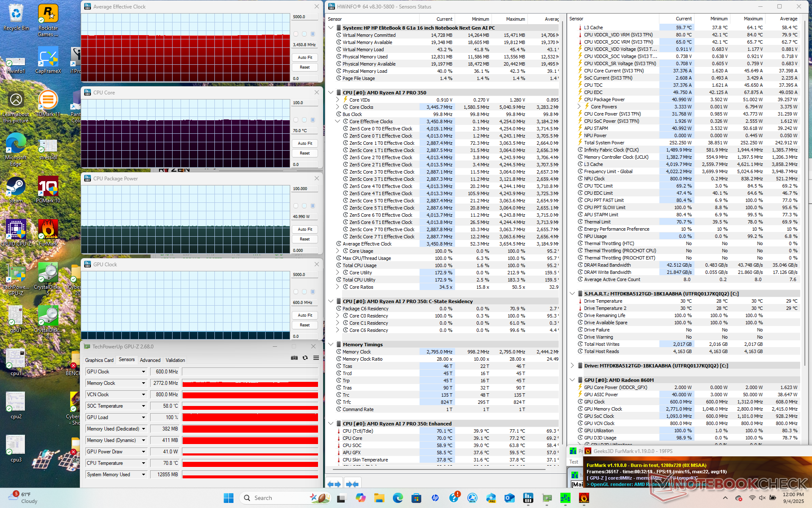The width and height of the screenshot is (812, 508).
Task: Click the HWiNFO expand columns arrows button
Action: [x=334, y=484]
